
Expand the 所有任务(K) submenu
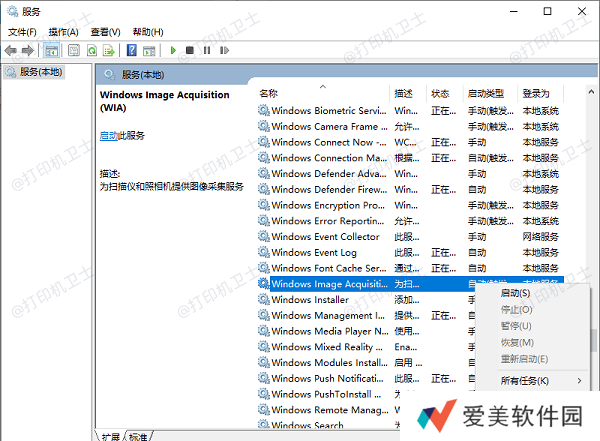pos(525,380)
